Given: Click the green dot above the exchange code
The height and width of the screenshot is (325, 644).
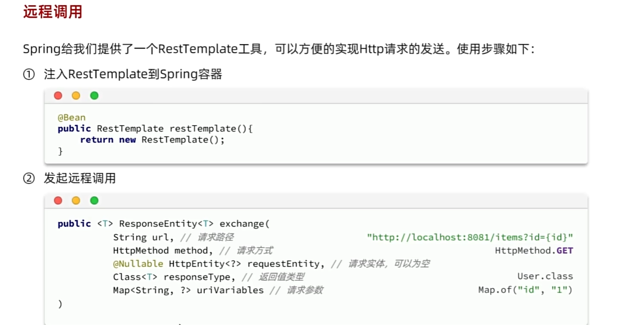Looking at the screenshot, I should click(94, 201).
